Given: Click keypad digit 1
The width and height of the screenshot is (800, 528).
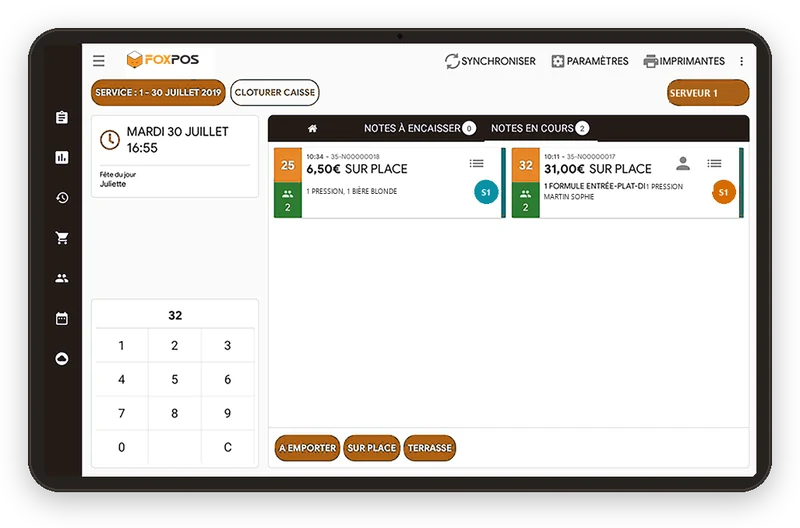Looking at the screenshot, I should (121, 345).
